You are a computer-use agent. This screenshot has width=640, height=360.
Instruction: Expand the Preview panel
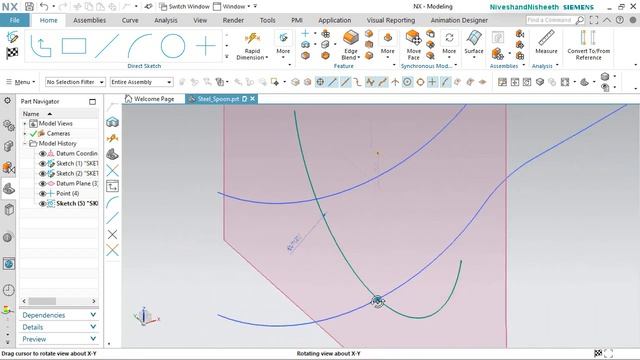pos(59,339)
